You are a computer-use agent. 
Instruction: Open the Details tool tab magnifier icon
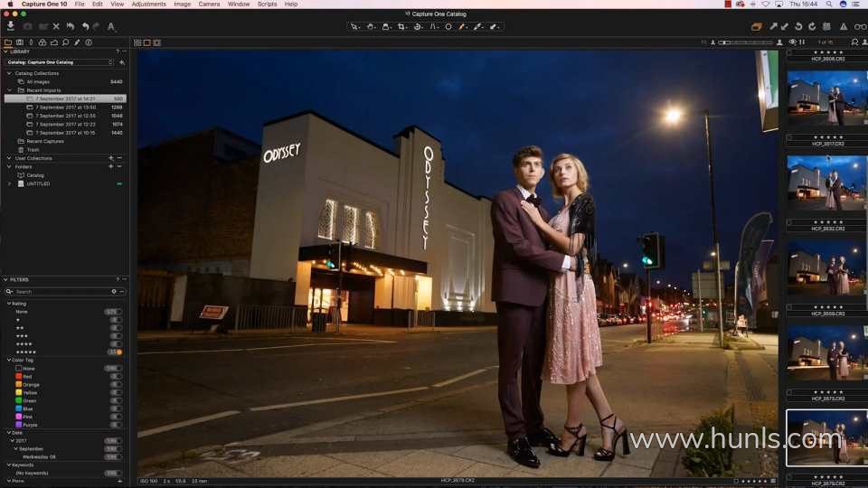point(65,42)
